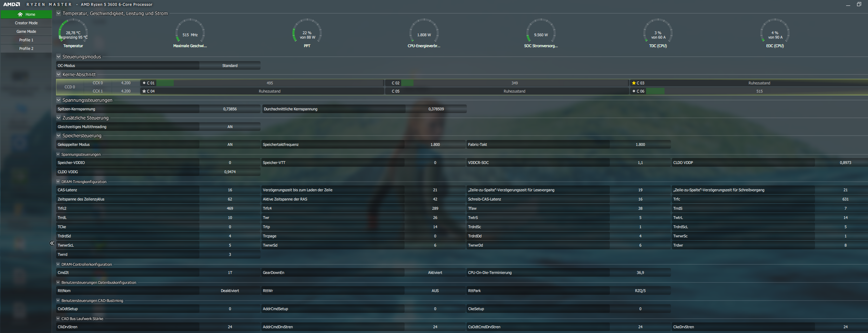Click the SOC Stromversorgung gauge
This screenshot has height=333, width=868.
click(541, 33)
